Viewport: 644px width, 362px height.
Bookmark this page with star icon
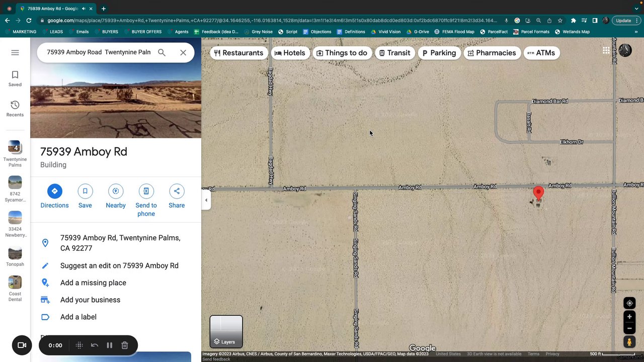[x=560, y=21]
